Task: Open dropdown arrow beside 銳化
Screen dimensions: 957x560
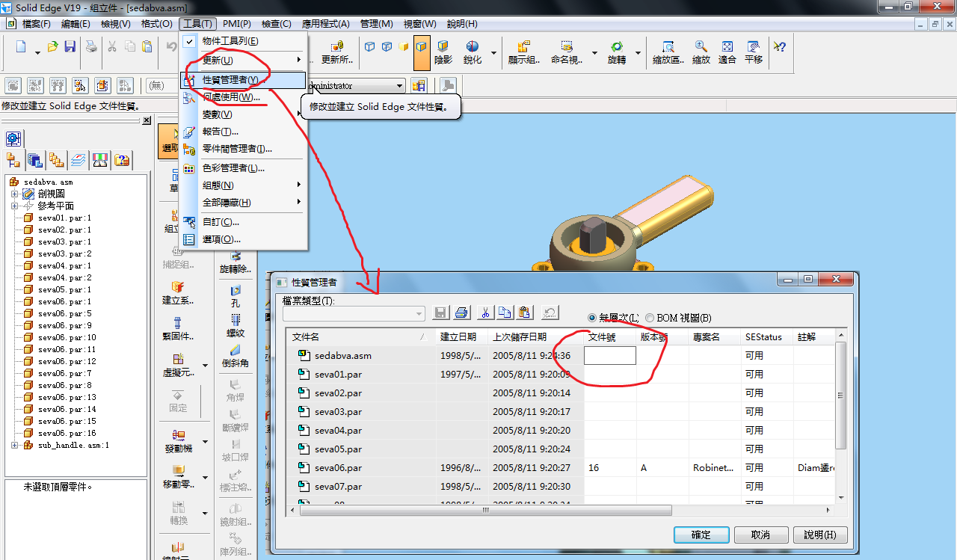Action: pos(493,52)
